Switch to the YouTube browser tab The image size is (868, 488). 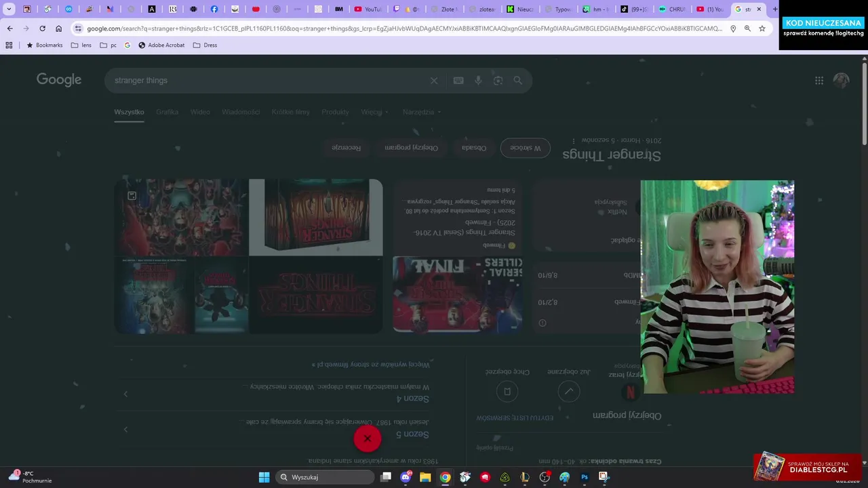[x=368, y=9]
